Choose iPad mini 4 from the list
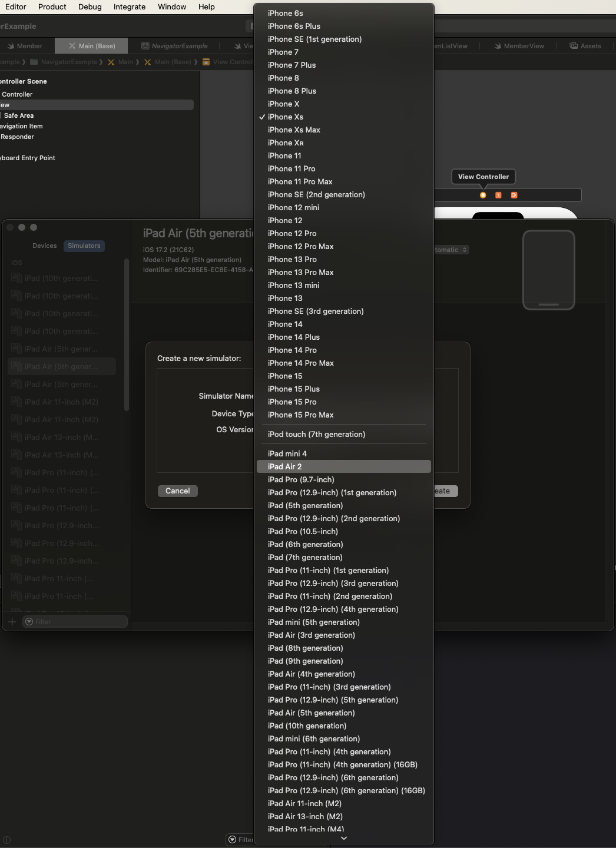 click(344, 453)
